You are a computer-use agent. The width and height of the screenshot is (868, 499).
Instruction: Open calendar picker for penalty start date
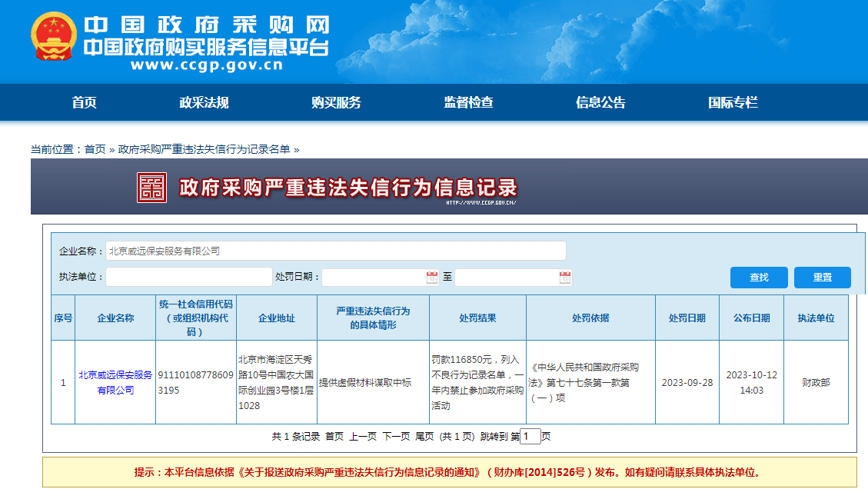point(432,278)
